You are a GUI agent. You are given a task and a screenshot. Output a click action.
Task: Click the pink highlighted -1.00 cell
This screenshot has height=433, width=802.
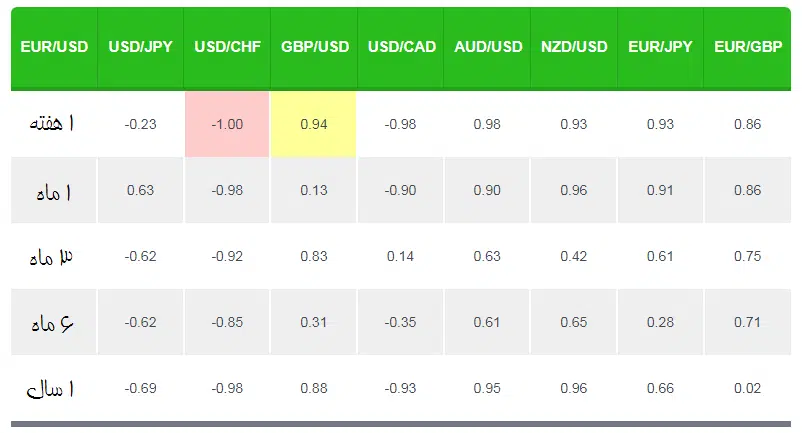227,124
